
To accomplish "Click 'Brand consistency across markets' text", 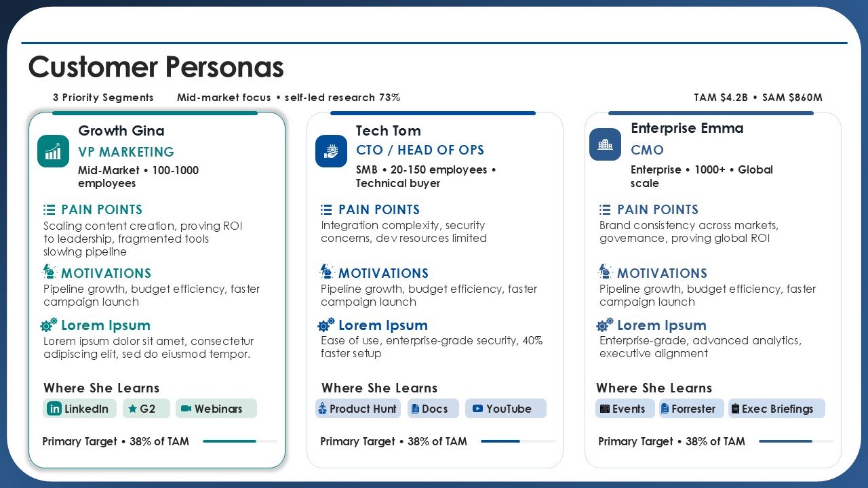I will pyautogui.click(x=689, y=226).
